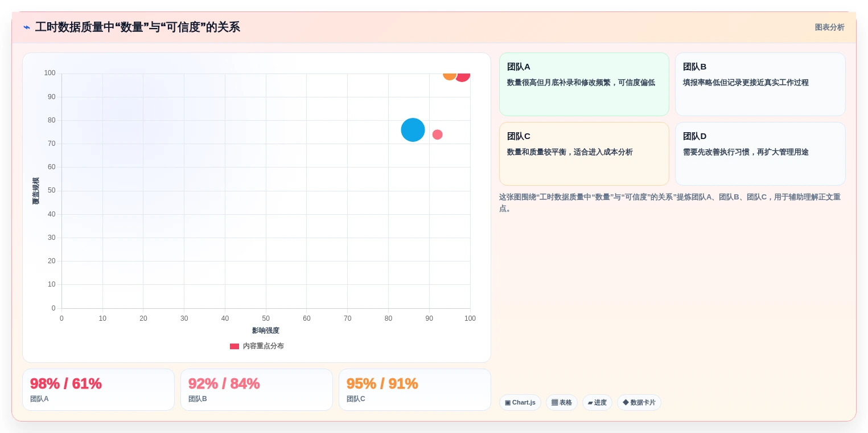Click the large blue bubble in chart

tap(413, 130)
